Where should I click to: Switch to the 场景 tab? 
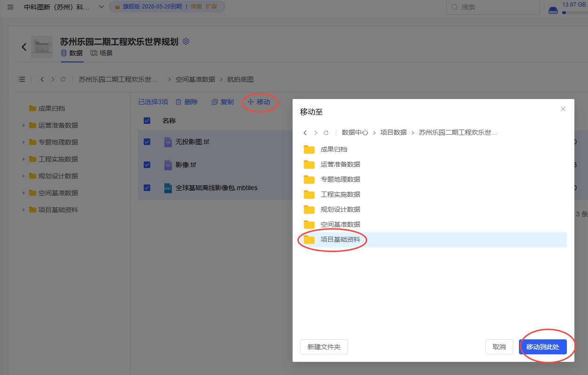click(101, 53)
